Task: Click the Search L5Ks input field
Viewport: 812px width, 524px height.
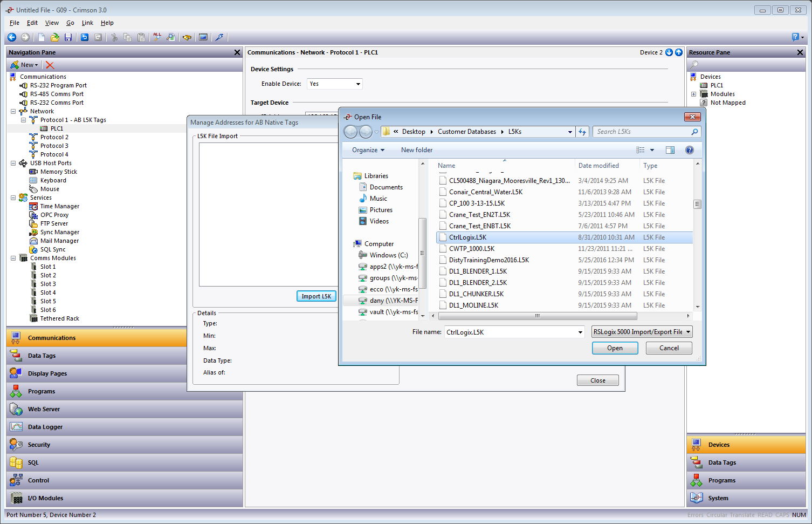Action: (x=642, y=132)
